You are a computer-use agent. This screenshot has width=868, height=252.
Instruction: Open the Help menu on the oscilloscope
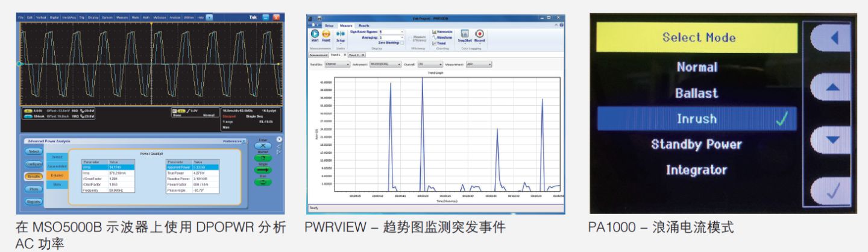pos(200,17)
